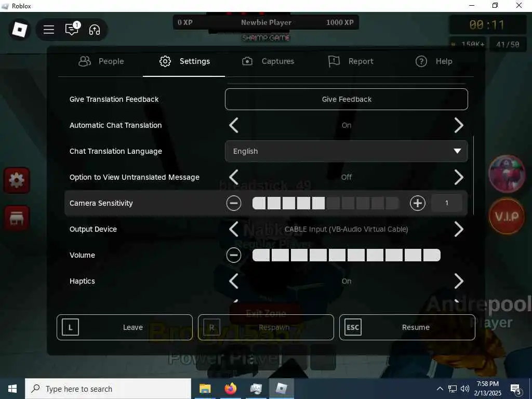Previous option for Automatic Chat Translation
The width and height of the screenshot is (532, 399).
(x=234, y=125)
